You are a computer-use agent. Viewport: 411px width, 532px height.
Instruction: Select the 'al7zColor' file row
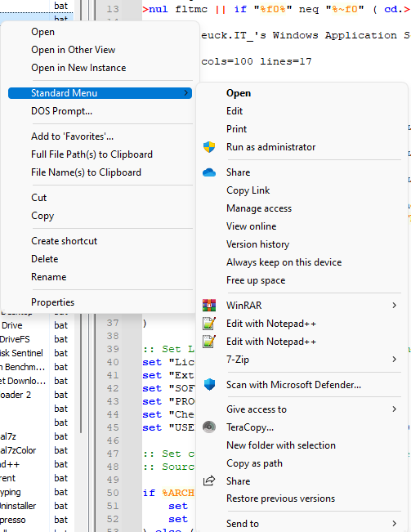(37, 450)
